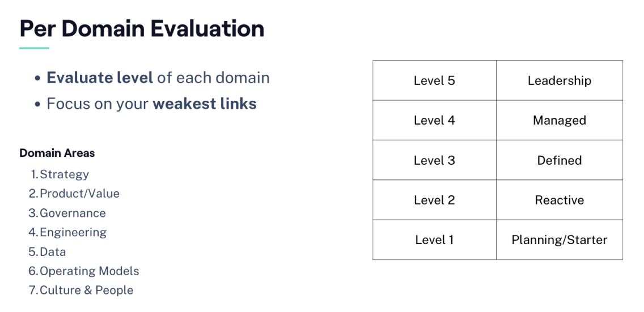Select the 'Planning/Starter' table cell

(560, 240)
